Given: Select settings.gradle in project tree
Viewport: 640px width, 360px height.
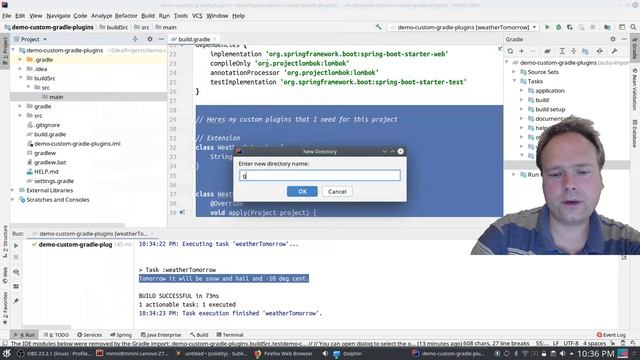Looking at the screenshot, I should click(x=54, y=181).
